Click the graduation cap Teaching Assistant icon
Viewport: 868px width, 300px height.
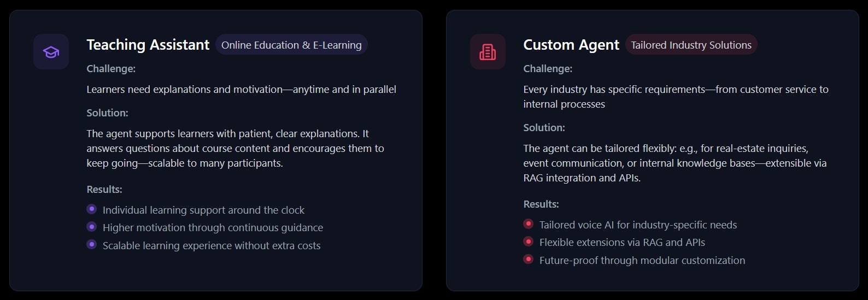click(x=51, y=52)
